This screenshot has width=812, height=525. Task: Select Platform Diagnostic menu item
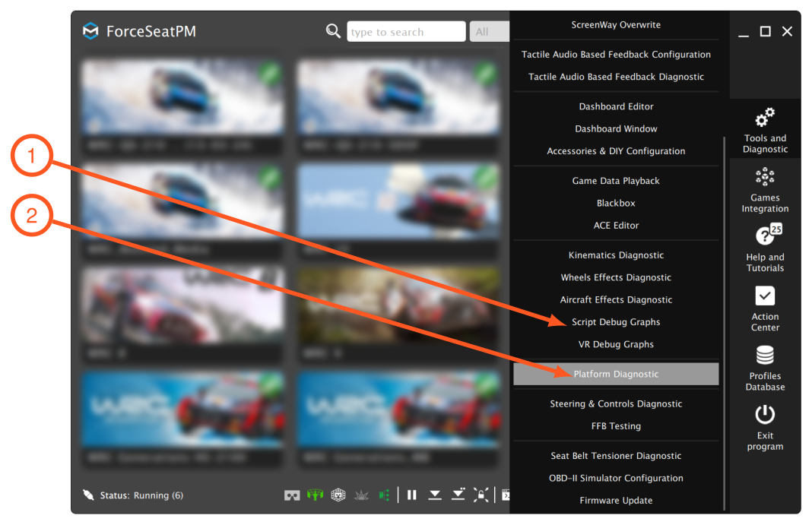[616, 374]
